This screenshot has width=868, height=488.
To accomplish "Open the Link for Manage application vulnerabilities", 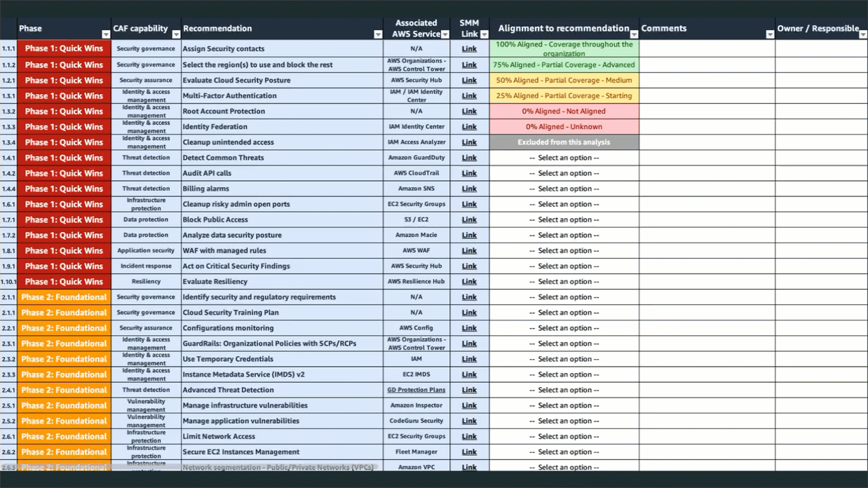I will (x=469, y=421).
